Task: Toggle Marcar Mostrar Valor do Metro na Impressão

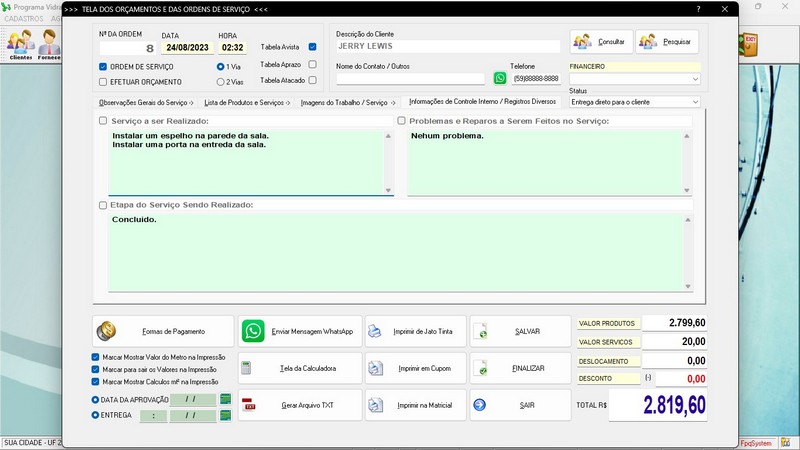Action: (96, 356)
